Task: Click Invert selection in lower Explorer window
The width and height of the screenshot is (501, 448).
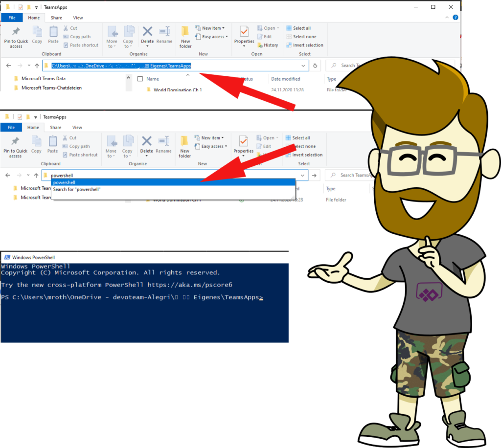Action: pyautogui.click(x=304, y=155)
